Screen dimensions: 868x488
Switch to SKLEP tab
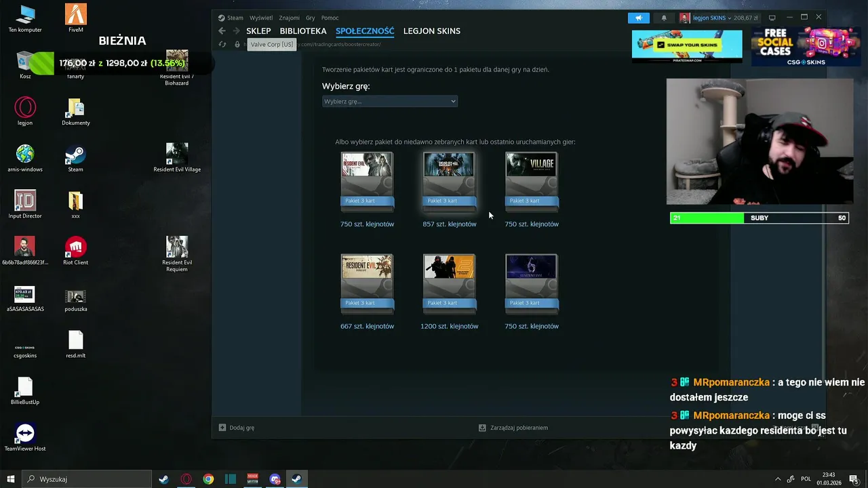258,31
